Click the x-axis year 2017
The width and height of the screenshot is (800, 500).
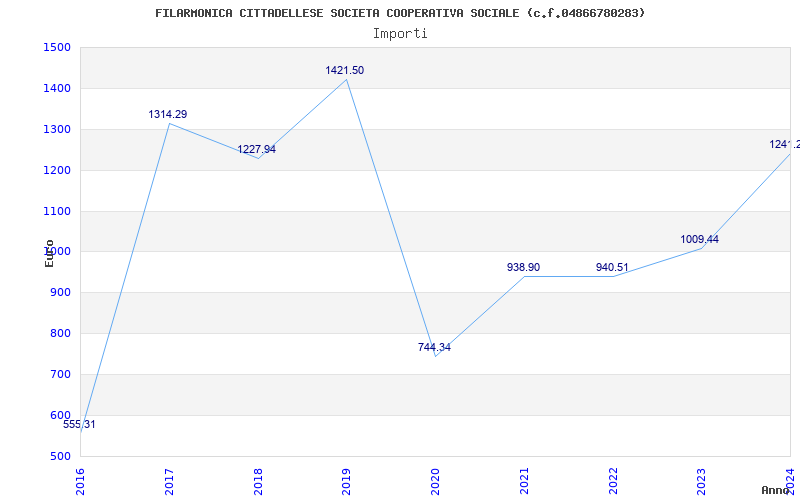click(169, 482)
